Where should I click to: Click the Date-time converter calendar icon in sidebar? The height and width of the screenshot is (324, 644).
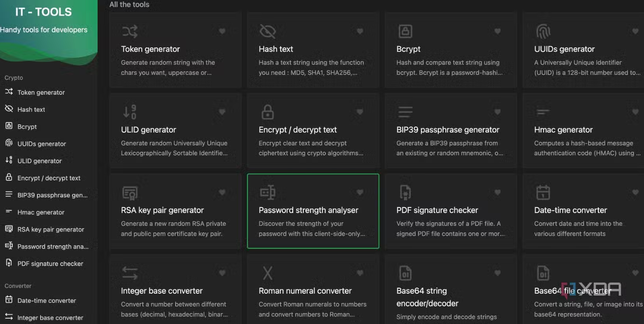pos(9,300)
